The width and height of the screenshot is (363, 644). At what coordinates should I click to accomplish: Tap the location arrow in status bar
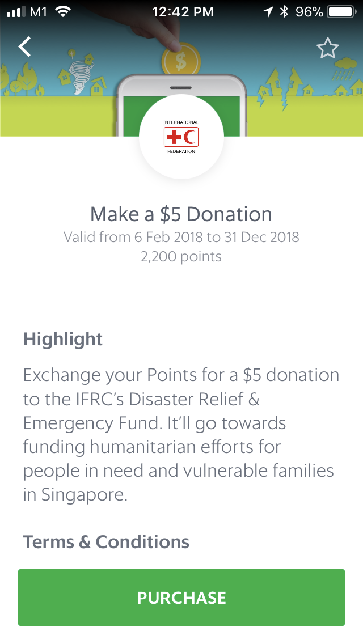tap(268, 11)
